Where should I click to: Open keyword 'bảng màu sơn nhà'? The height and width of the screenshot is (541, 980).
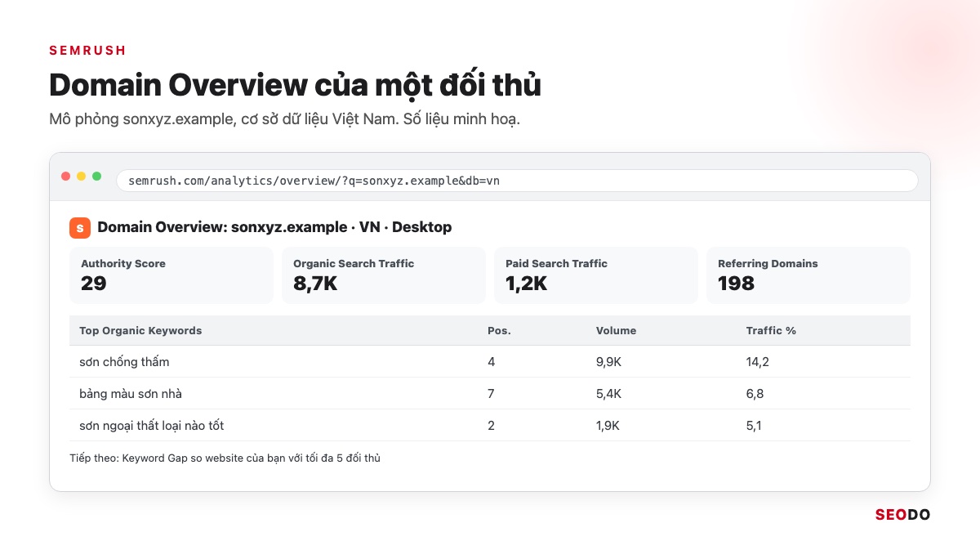click(131, 394)
